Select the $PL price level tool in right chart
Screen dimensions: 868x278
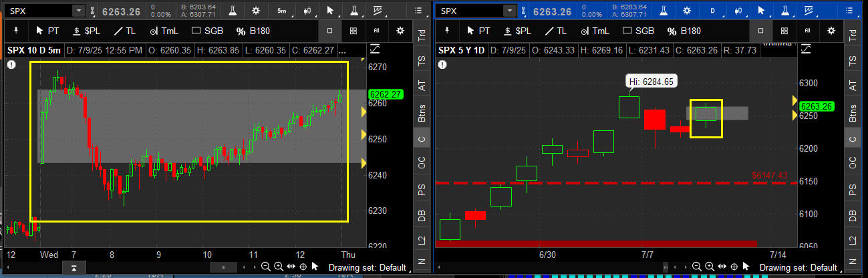519,31
